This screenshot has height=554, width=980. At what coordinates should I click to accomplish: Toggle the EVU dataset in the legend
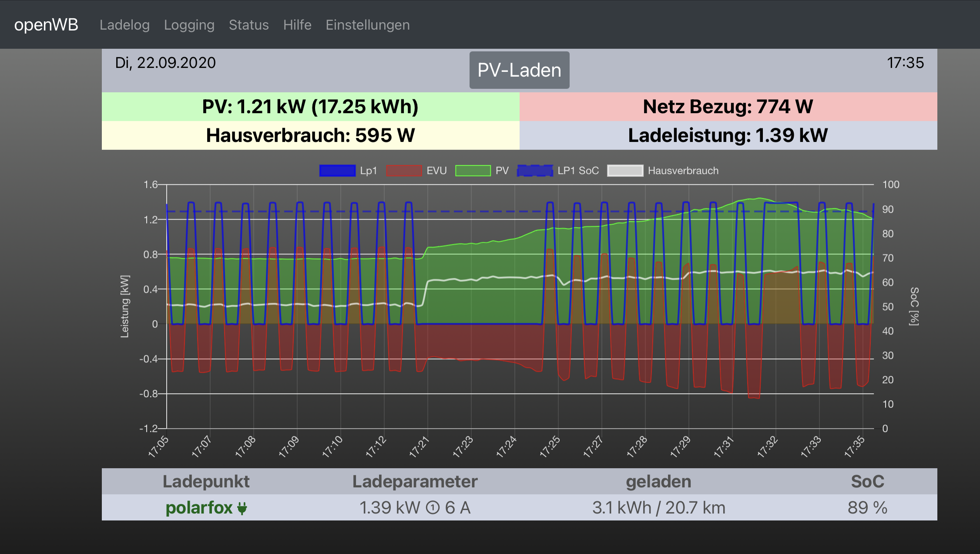click(403, 171)
